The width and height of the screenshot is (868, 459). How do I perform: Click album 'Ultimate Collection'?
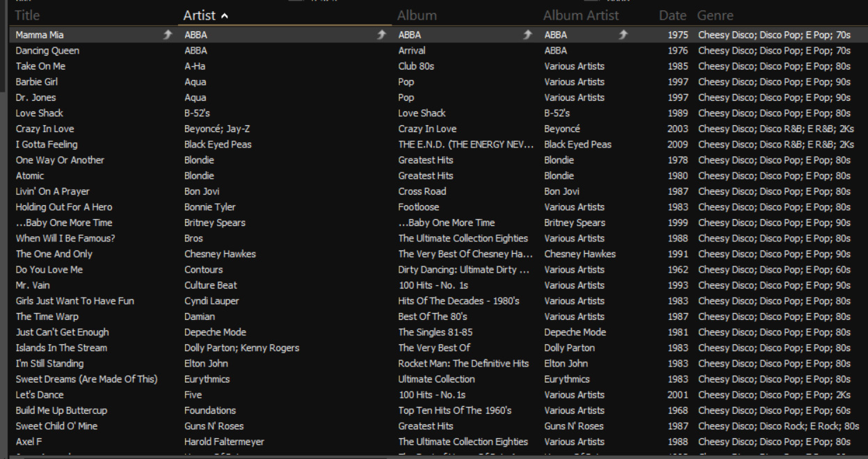(437, 379)
